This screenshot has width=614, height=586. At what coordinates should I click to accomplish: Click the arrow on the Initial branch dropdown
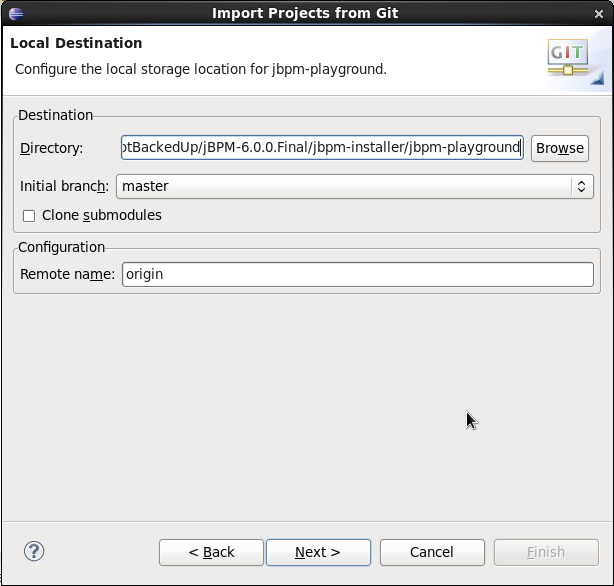pyautogui.click(x=581, y=186)
